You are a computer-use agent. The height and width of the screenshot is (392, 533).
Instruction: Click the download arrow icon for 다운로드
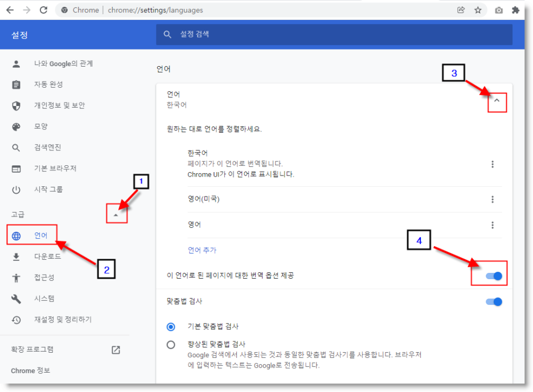(16, 257)
